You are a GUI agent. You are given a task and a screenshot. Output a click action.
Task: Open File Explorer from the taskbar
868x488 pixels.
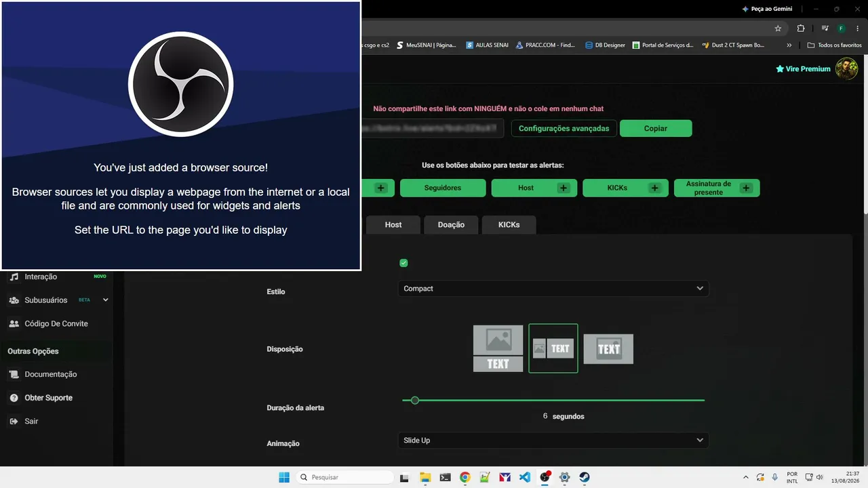[x=425, y=477]
